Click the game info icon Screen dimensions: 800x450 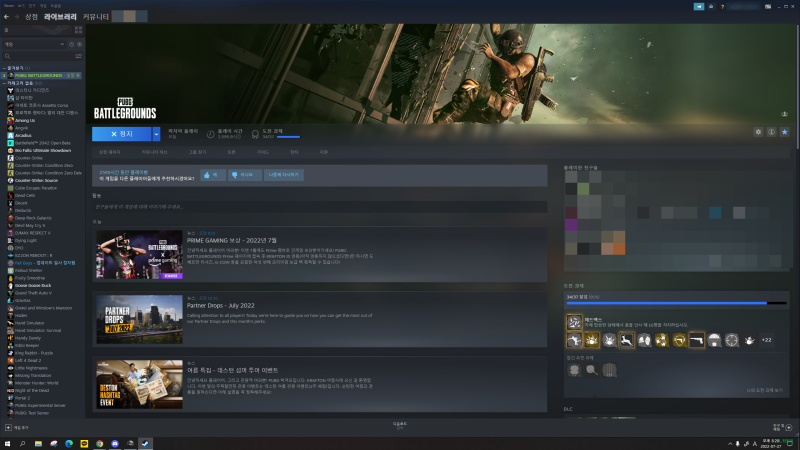771,132
